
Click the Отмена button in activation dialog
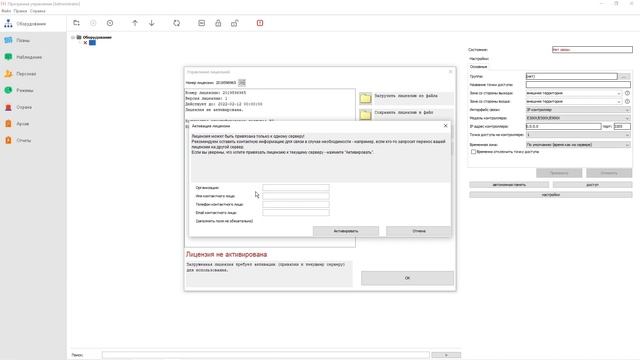point(419,231)
